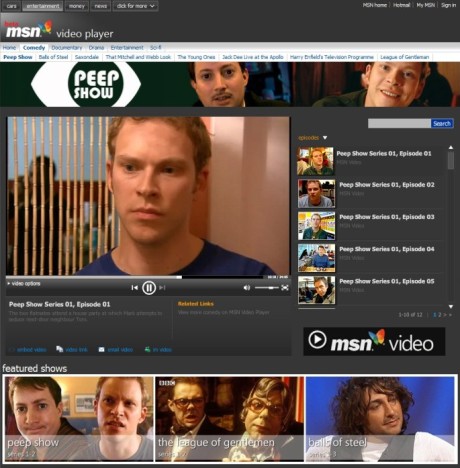Play Peep Show Series 01, Episode 02 thumbnail
Image resolution: width=460 pixels, height=468 pixels.
coord(316,193)
